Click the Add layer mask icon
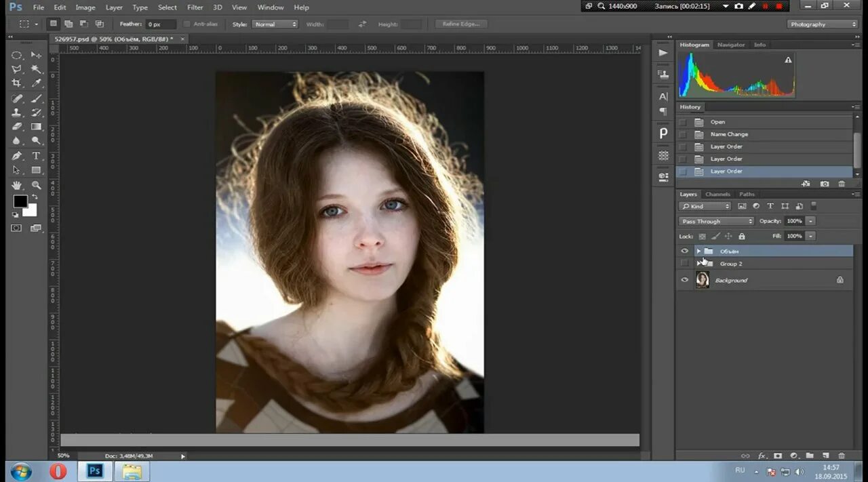The height and width of the screenshot is (482, 868). point(778,456)
